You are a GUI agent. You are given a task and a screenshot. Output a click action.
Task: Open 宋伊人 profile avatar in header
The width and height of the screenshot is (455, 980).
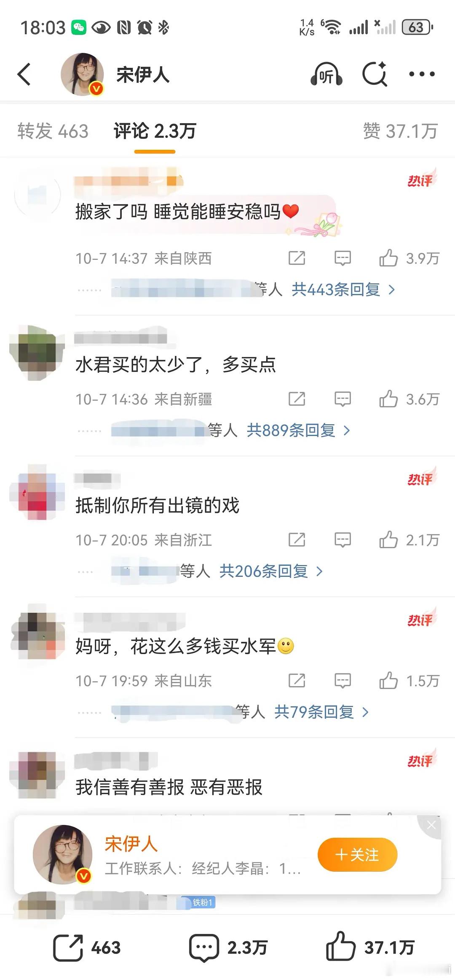[x=83, y=74]
